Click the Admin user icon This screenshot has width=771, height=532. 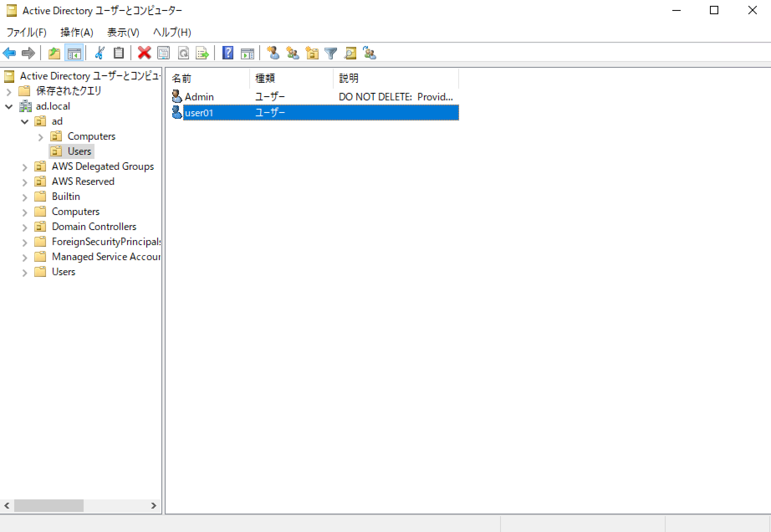click(x=177, y=97)
